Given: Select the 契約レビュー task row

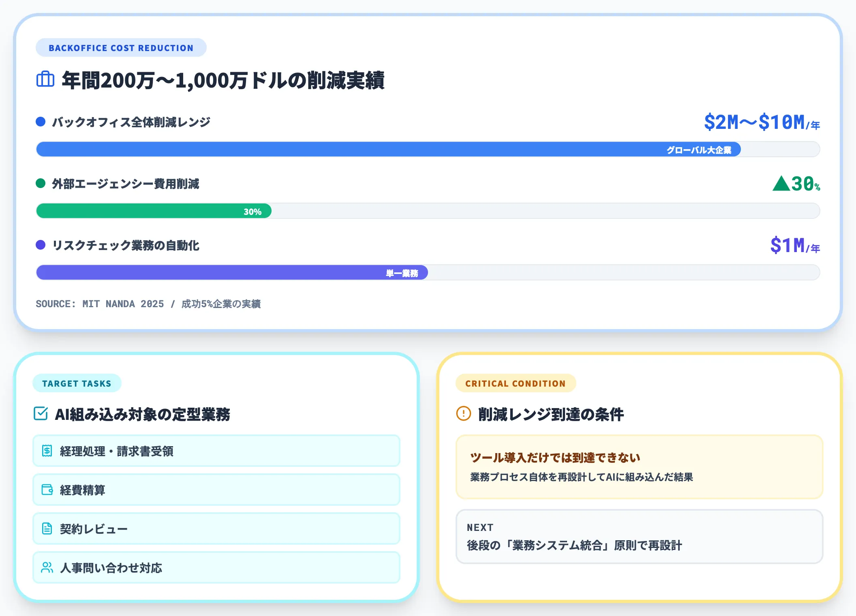Looking at the screenshot, I should (216, 528).
